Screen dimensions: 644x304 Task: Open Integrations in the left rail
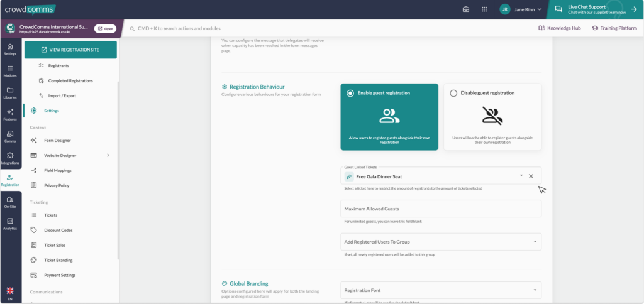coord(10,158)
